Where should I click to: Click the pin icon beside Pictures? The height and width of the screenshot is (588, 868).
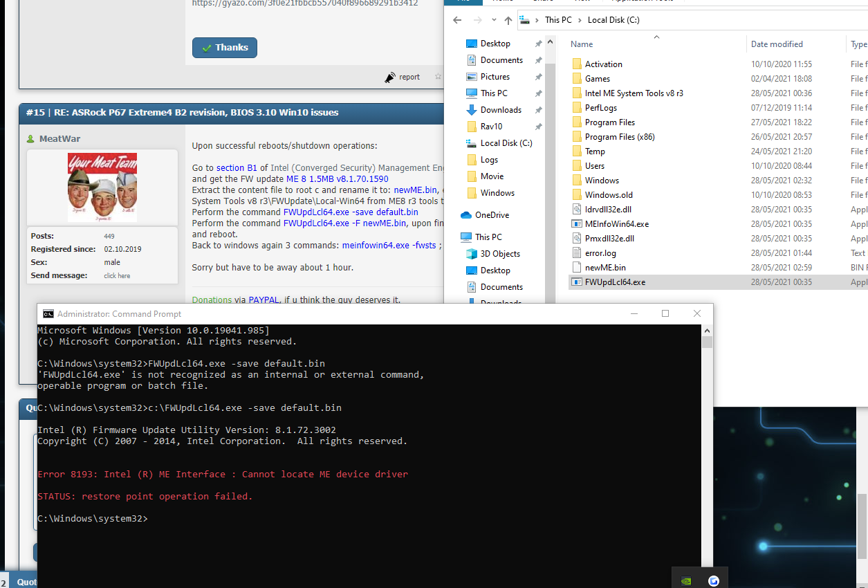[539, 77]
